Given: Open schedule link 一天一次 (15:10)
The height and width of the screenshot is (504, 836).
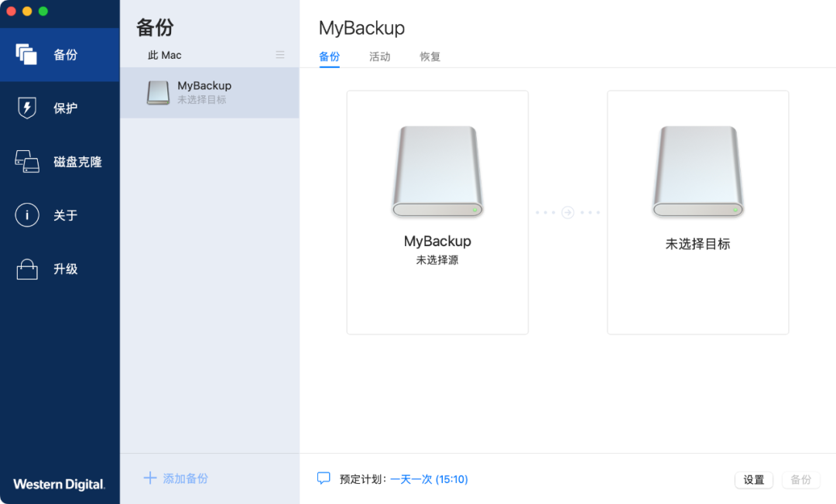Looking at the screenshot, I should (x=429, y=479).
